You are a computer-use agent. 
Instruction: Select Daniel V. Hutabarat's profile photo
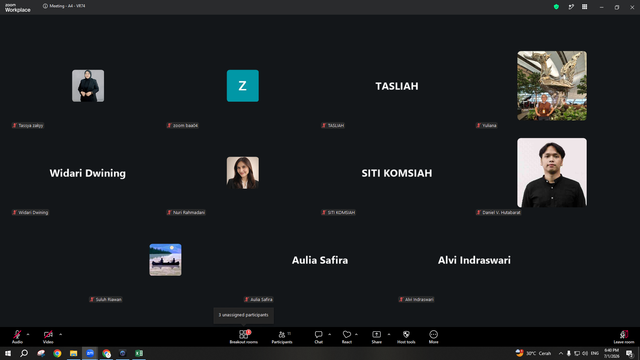click(552, 173)
